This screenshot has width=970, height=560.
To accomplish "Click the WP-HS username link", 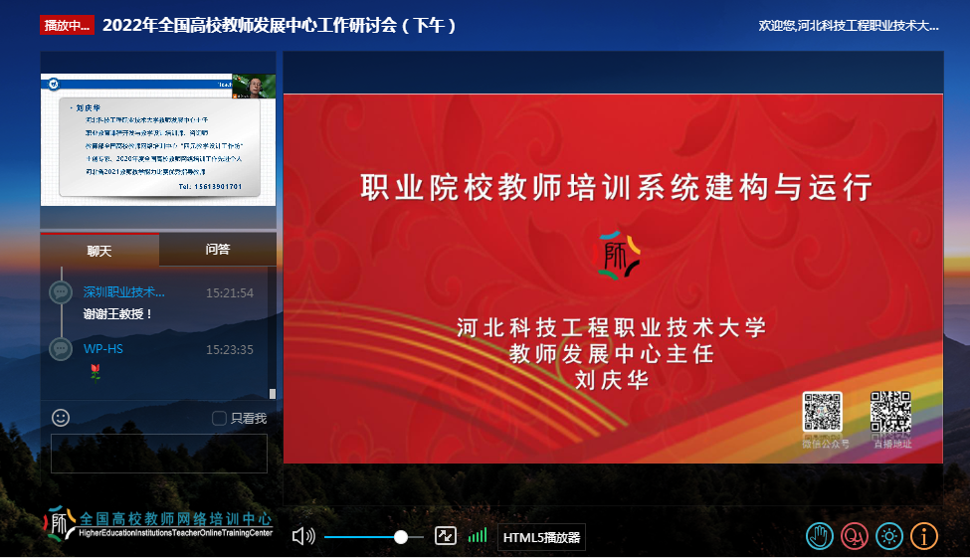I will [x=103, y=349].
